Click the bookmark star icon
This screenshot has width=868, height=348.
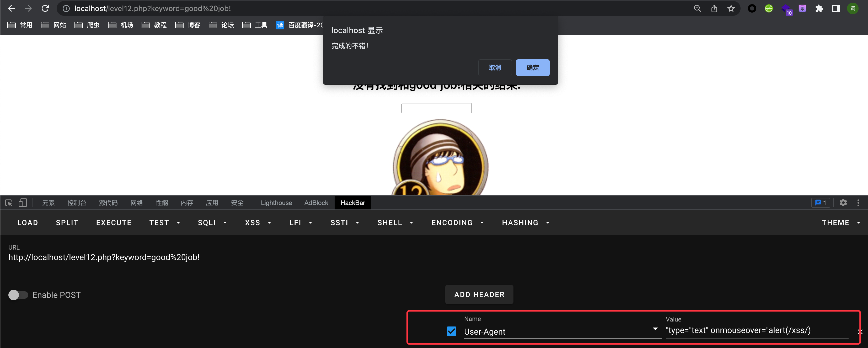731,8
